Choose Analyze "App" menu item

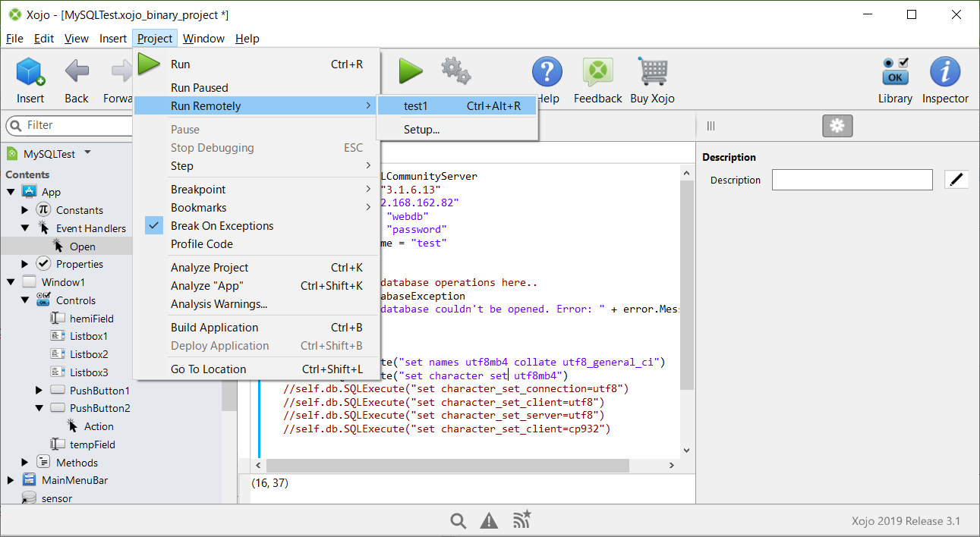256,286
